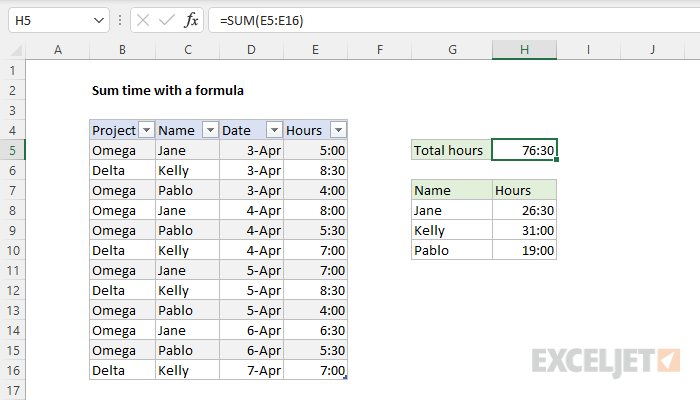Image resolution: width=700 pixels, height=400 pixels.
Task: Select the Total hours cell showing 76:30
Action: coord(524,150)
